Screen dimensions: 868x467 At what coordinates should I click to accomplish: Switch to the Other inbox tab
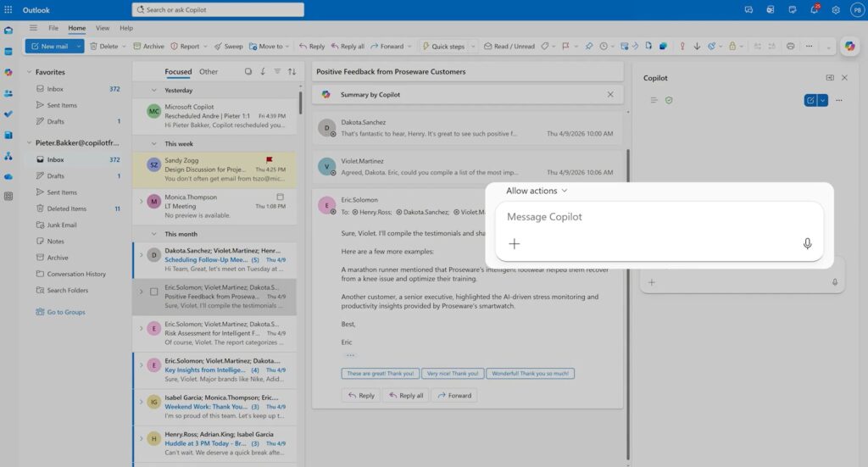tap(209, 72)
